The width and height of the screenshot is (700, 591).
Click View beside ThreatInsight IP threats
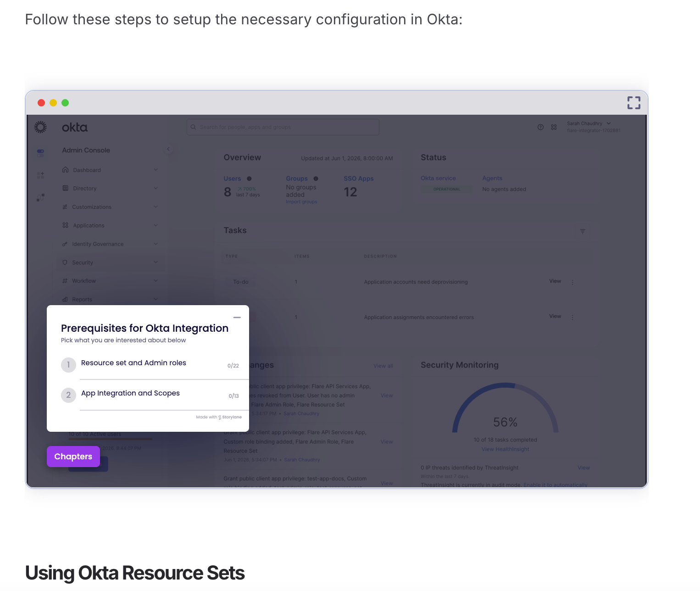click(583, 468)
